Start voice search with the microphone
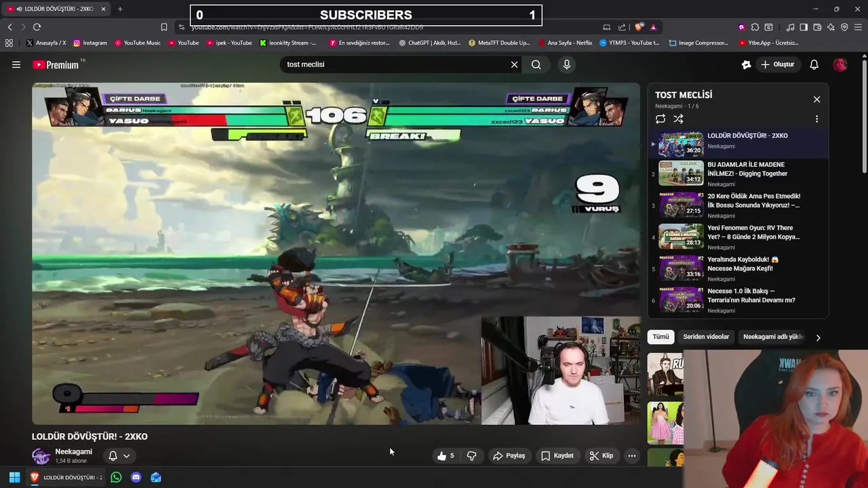The width and height of the screenshot is (868, 488). click(x=567, y=64)
